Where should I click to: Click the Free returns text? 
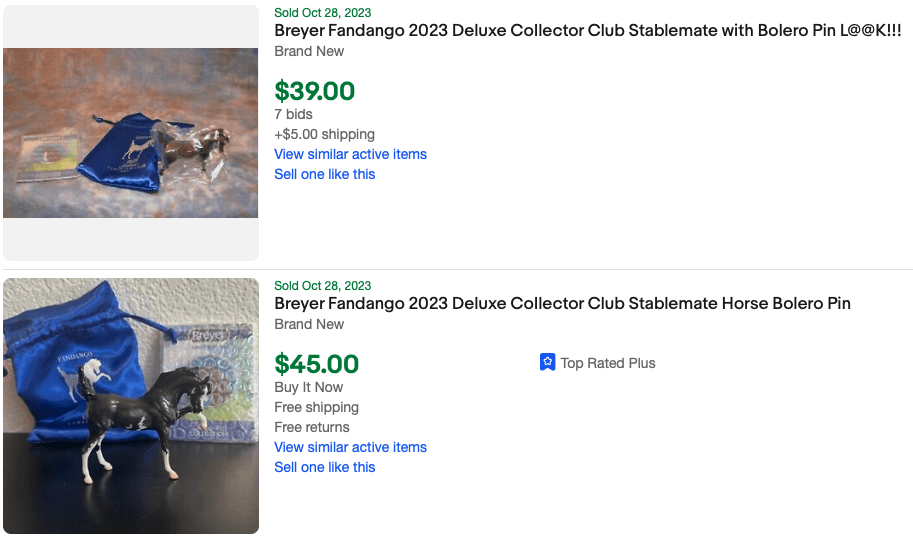312,427
